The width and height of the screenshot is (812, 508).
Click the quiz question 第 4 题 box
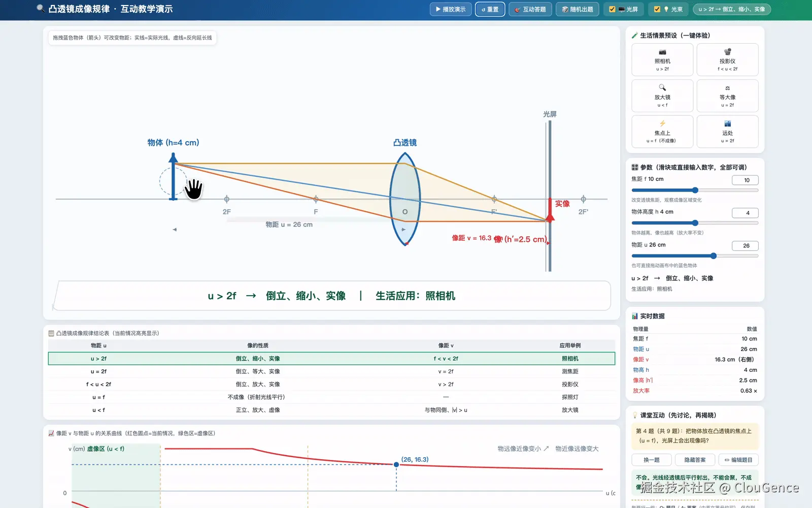click(x=695, y=436)
